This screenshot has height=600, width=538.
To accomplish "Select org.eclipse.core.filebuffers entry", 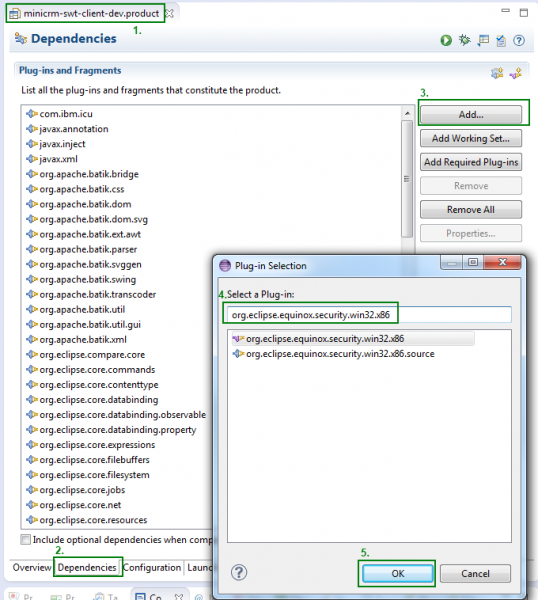I will pos(88,460).
